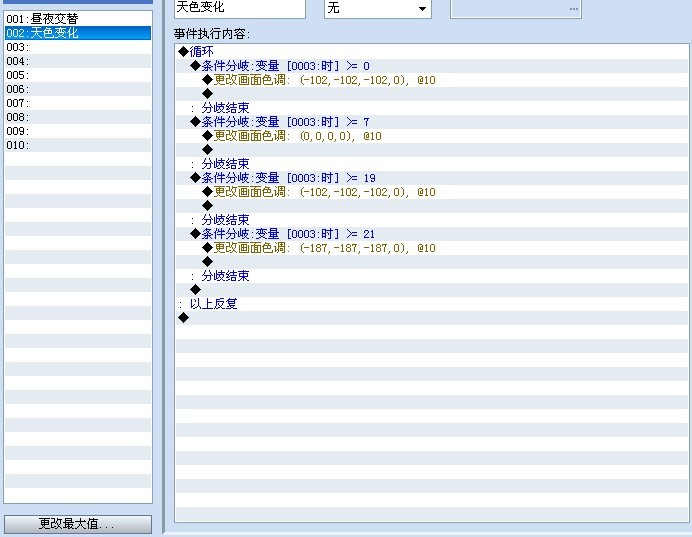This screenshot has height=537, width=692.
Task: Select condition branch 时 >= 0 line
Action: [x=432, y=66]
